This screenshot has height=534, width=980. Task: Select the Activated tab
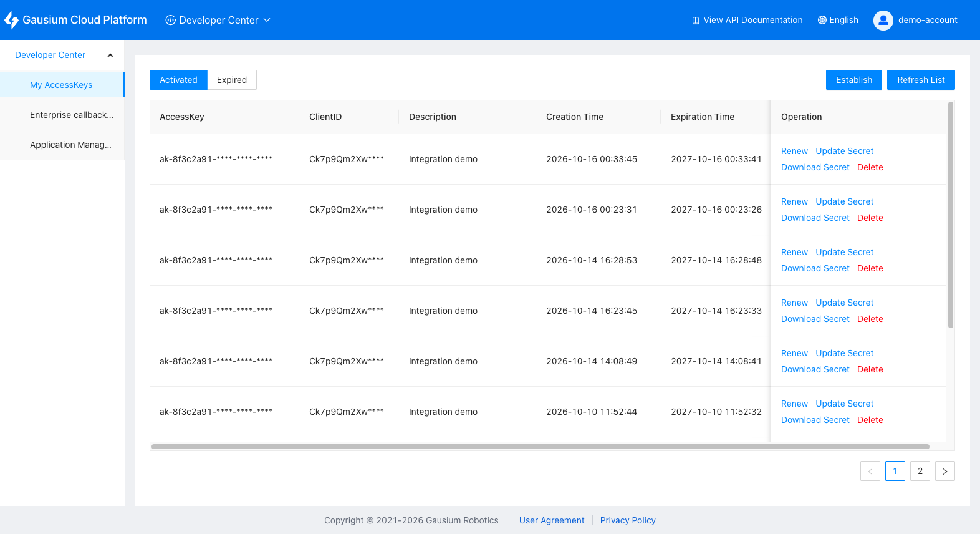pyautogui.click(x=178, y=80)
